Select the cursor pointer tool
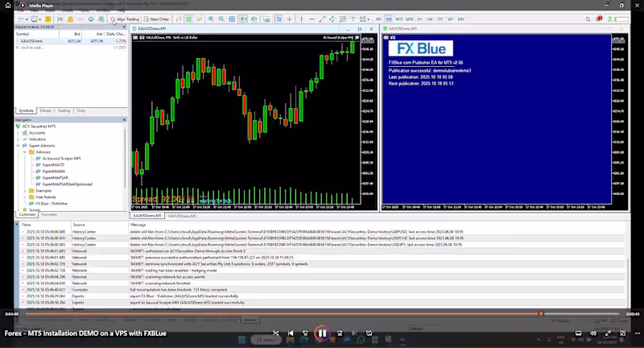The width and height of the screenshot is (644, 348). [x=279, y=19]
